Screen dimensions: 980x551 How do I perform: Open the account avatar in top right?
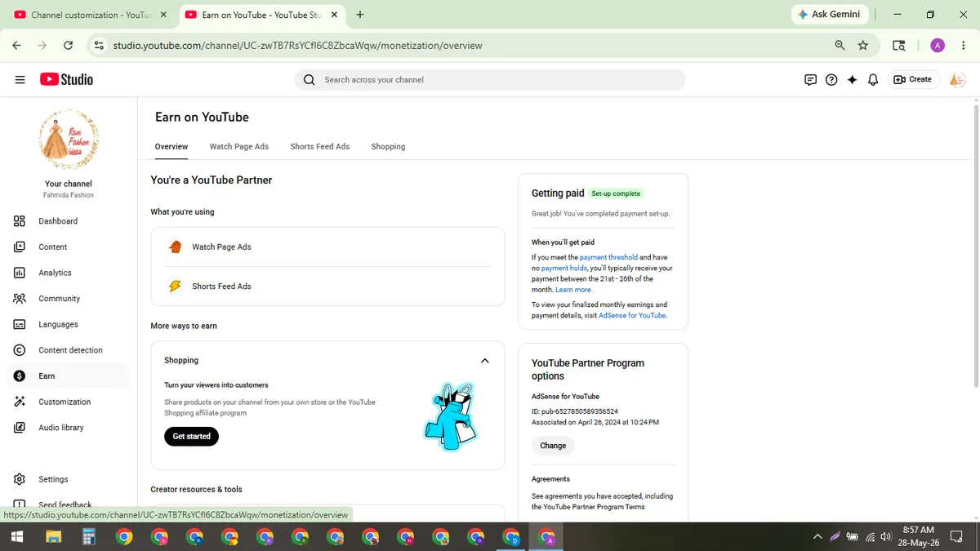coord(957,80)
